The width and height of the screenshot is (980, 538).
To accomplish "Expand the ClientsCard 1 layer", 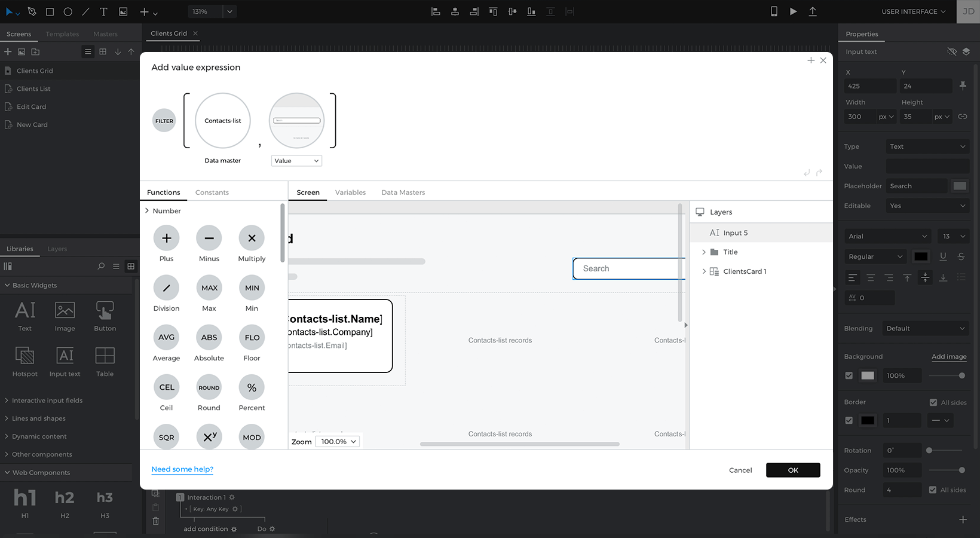I will point(704,271).
